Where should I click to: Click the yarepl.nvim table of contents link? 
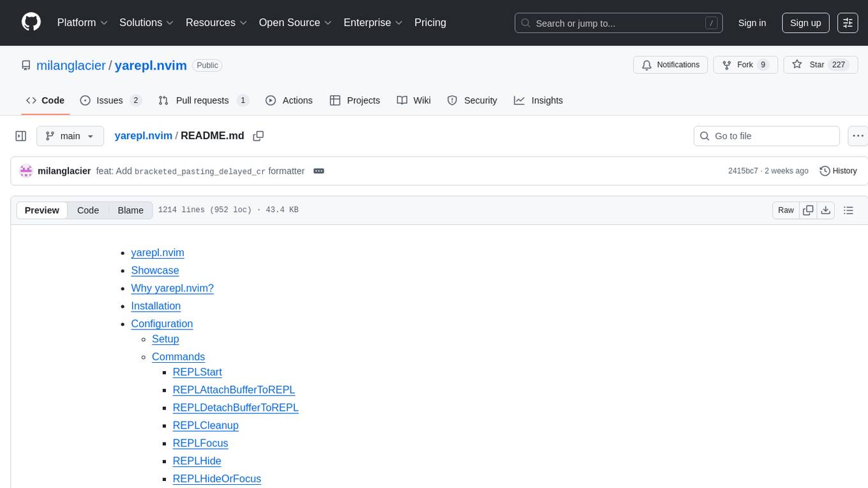pos(158,252)
